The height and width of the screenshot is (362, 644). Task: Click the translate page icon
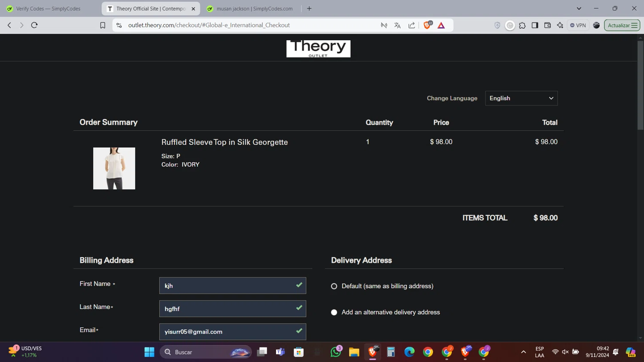(x=398, y=25)
